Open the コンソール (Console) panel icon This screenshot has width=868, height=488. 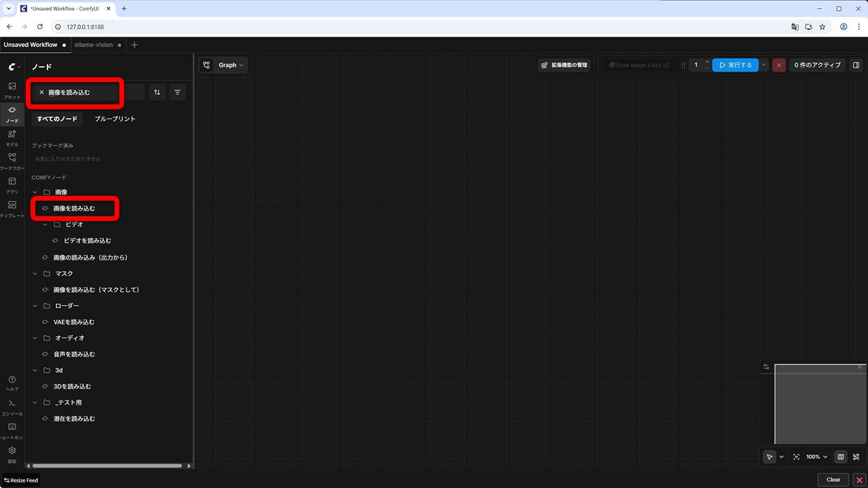12,407
